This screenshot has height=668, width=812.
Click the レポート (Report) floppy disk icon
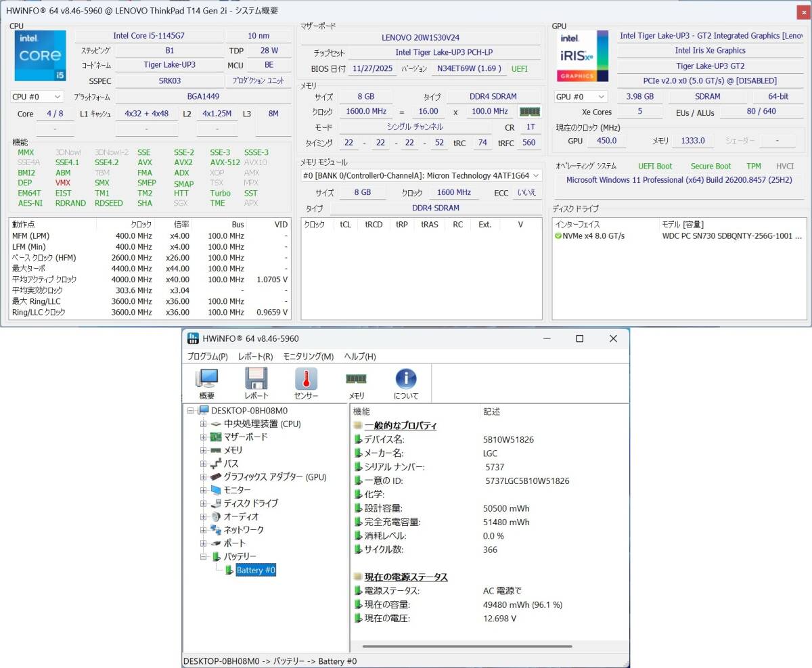click(x=256, y=379)
